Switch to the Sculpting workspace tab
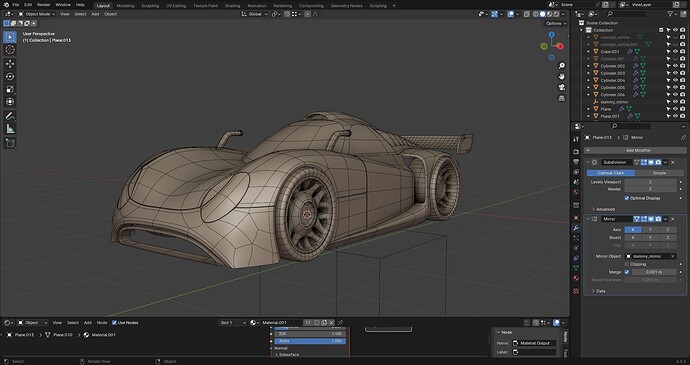Viewport: 690px width, 365px height. point(150,6)
